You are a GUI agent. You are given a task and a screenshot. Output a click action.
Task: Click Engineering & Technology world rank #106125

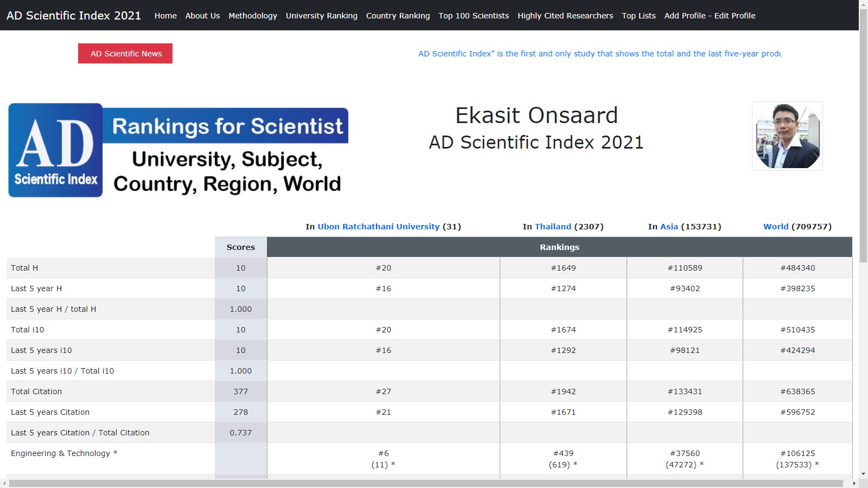[x=797, y=453]
